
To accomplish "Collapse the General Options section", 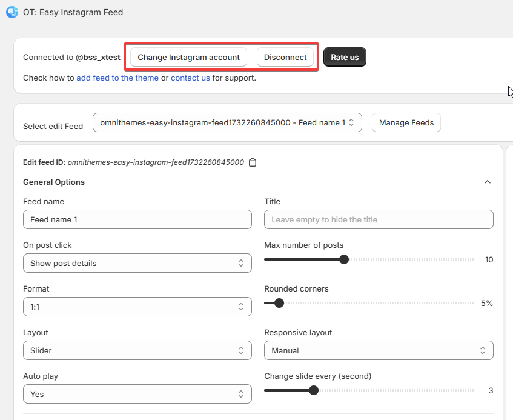I will click(487, 182).
